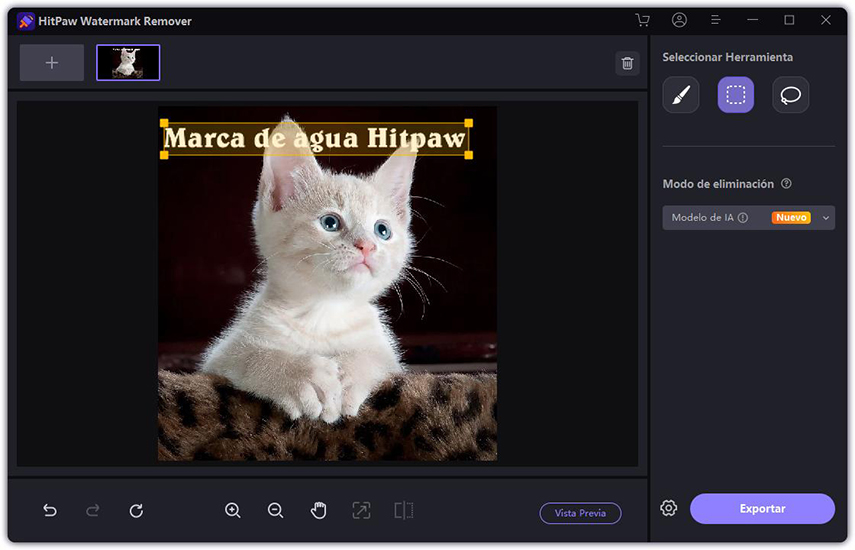Reset with the circular refresh icon
Viewport: 855px width, 550px height.
point(136,510)
